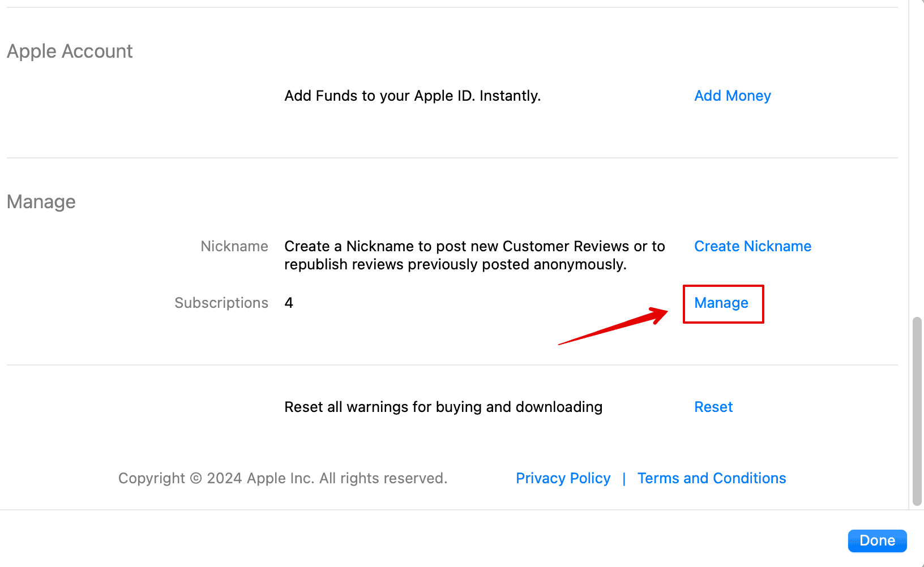Click the Add Funds description text
Screen dimensions: 924x567
[x=412, y=96]
